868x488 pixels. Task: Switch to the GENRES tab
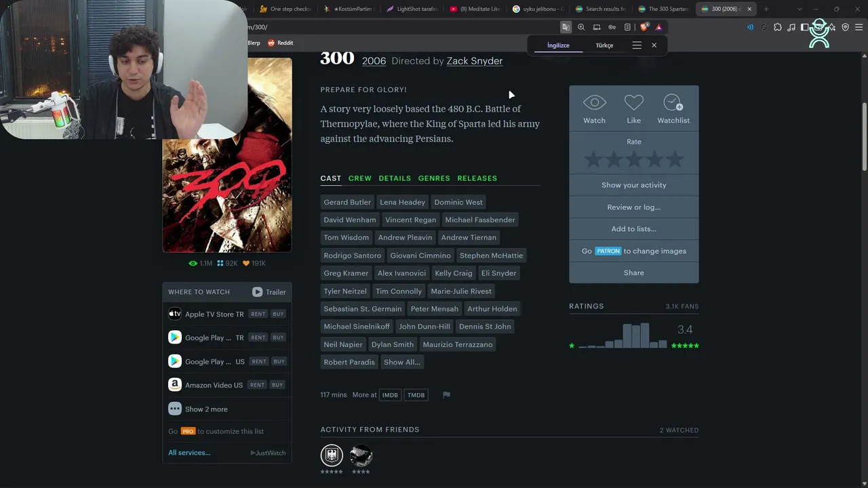pos(434,178)
